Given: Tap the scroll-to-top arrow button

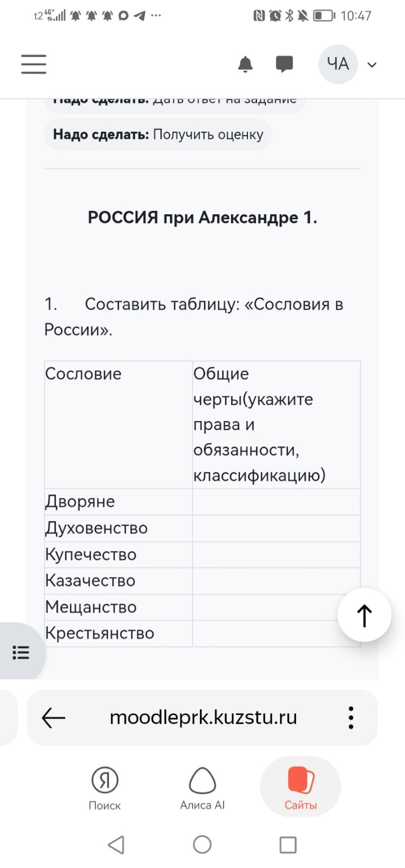Looking at the screenshot, I should [x=364, y=615].
